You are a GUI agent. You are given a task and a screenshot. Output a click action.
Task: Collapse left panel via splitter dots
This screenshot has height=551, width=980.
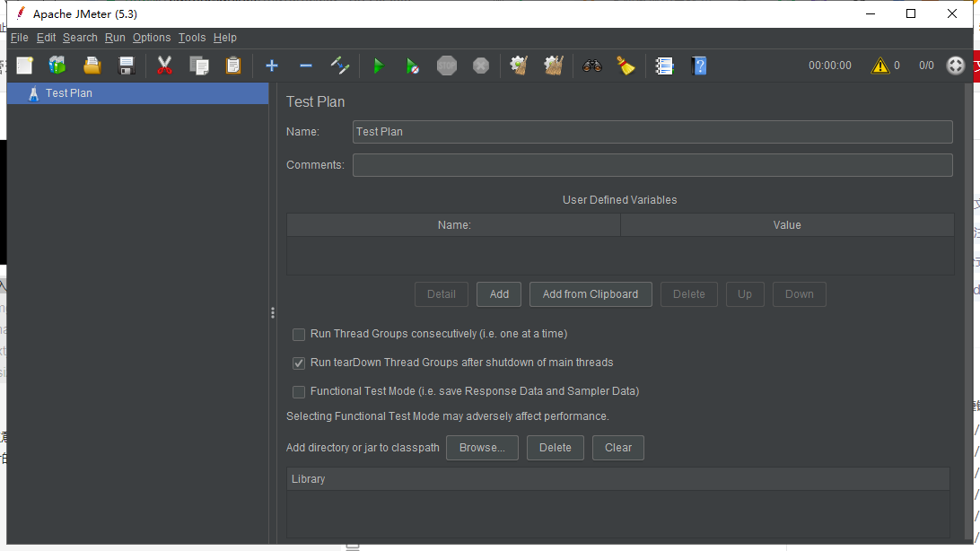coord(272,312)
